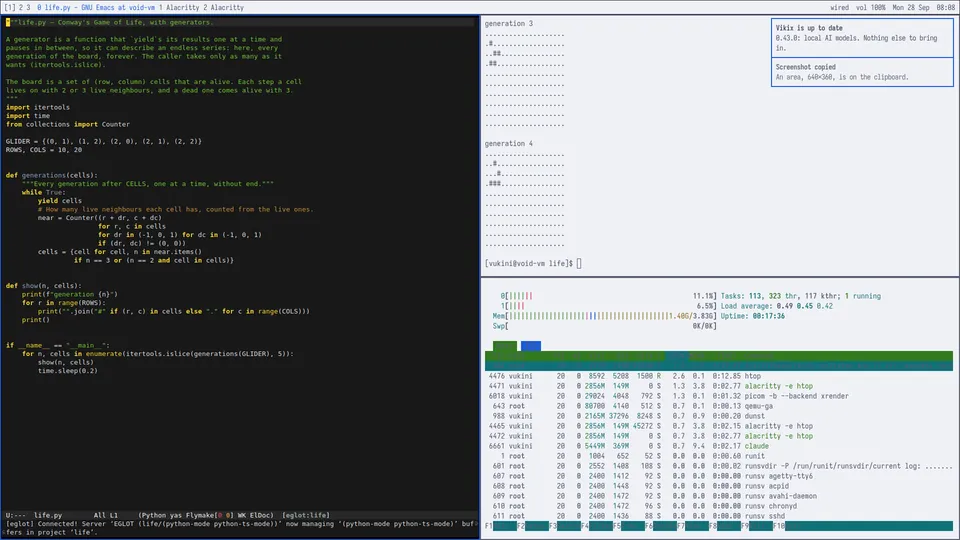Switch to workspace 1 in the top bar
960x540 pixels.
[10, 7]
